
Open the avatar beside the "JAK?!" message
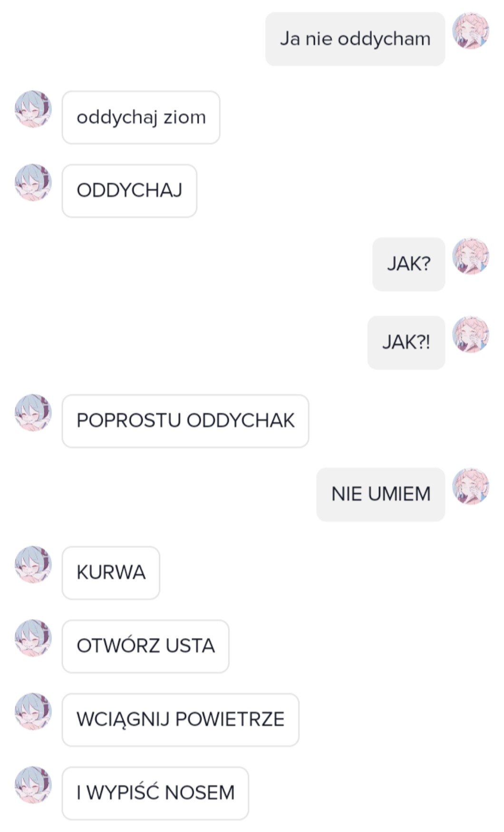470,335
